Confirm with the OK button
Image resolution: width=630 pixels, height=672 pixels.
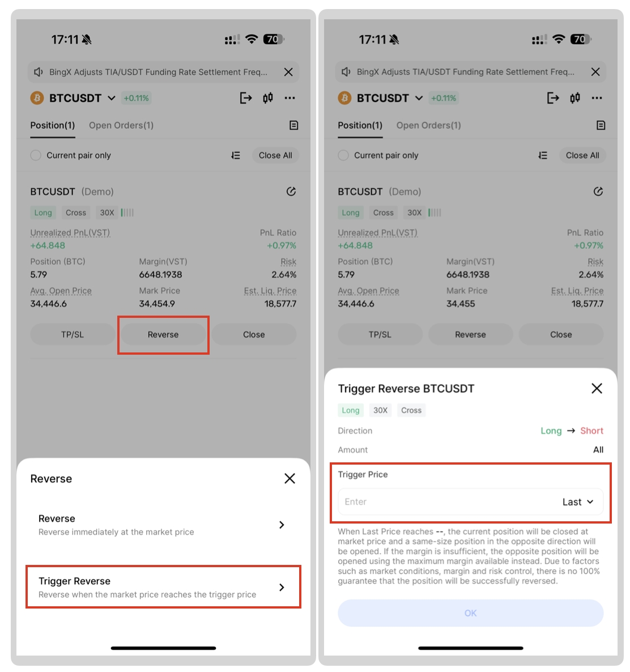pos(471,613)
